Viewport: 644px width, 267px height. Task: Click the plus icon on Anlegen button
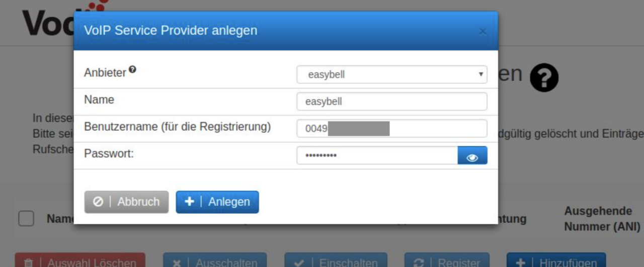(x=189, y=202)
